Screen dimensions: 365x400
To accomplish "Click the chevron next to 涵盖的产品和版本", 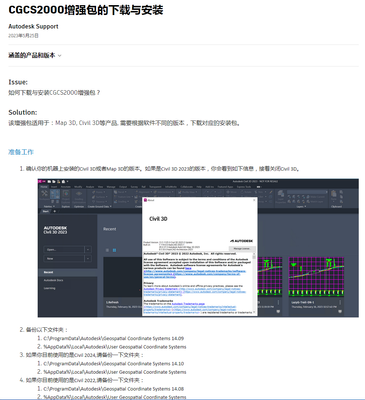I will point(60,56).
